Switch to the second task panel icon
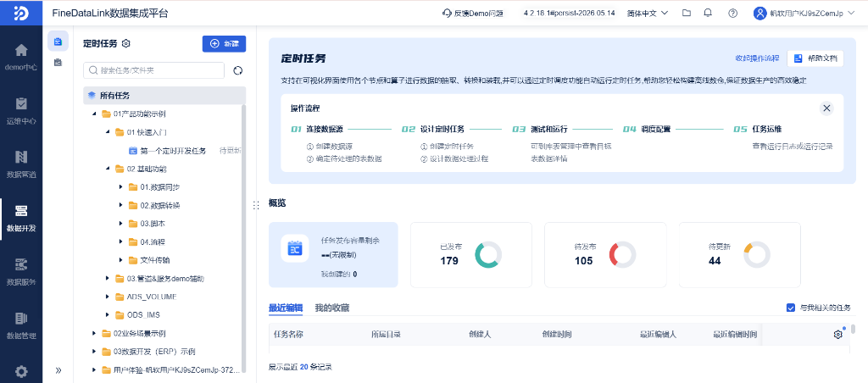868x383 pixels. [x=58, y=63]
